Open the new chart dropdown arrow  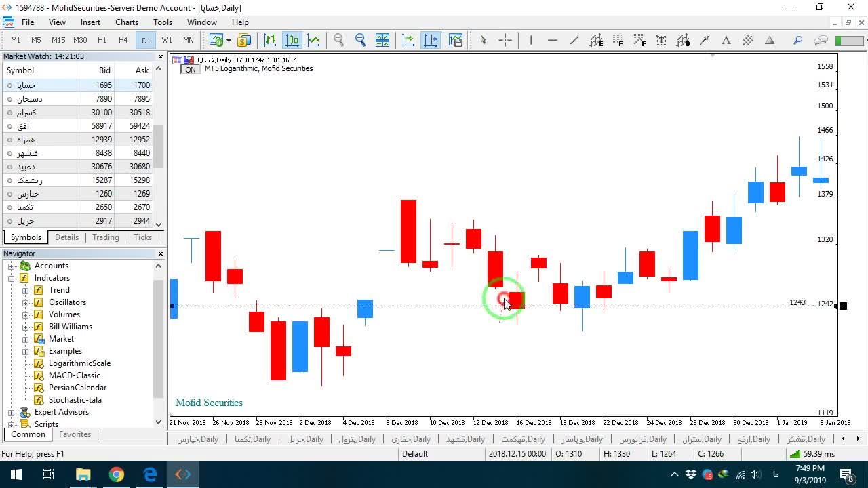pos(228,40)
